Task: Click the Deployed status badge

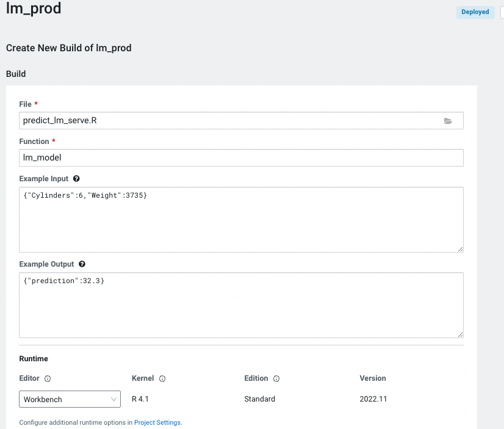Action: coord(475,12)
